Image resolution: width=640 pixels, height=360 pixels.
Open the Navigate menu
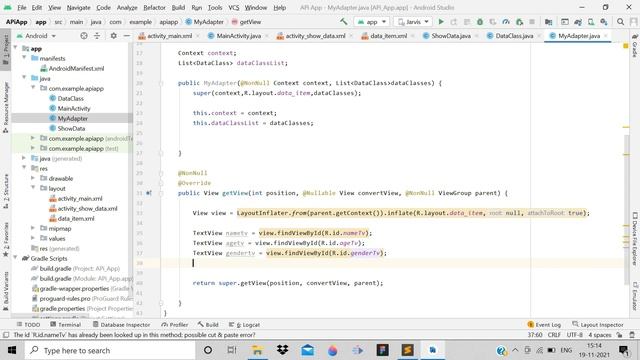[x=78, y=7]
